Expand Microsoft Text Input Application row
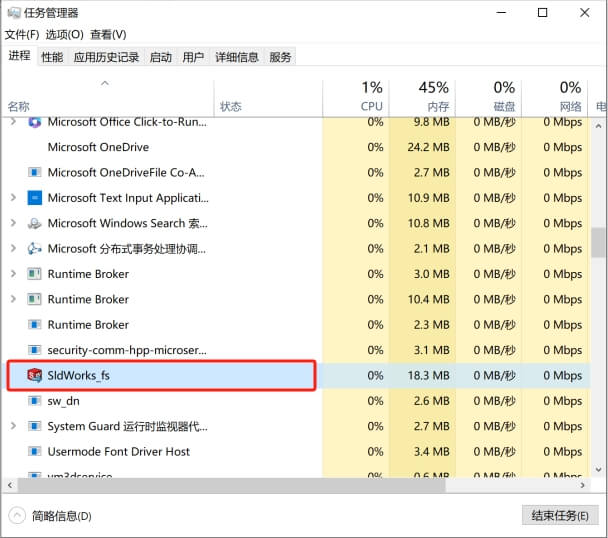 click(x=13, y=197)
